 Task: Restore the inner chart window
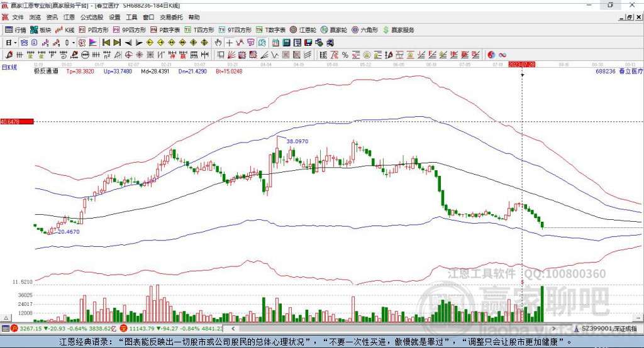(630, 17)
